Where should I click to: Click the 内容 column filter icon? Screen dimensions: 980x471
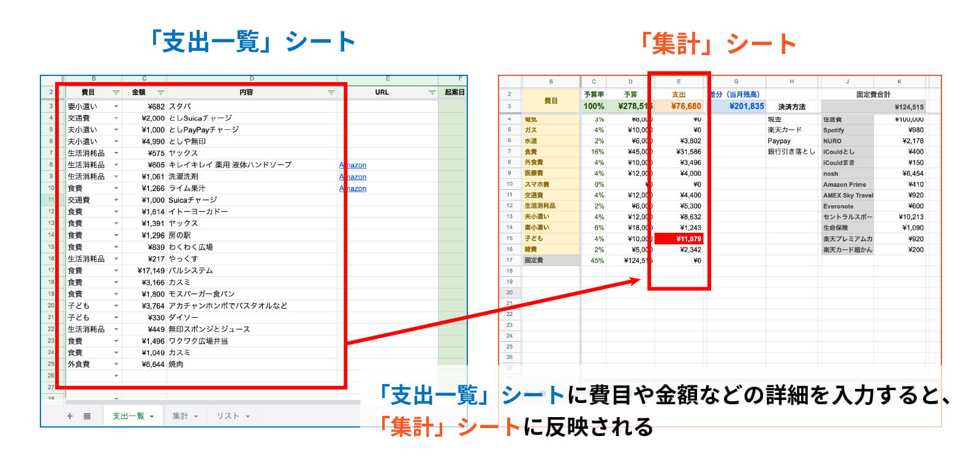tap(331, 92)
